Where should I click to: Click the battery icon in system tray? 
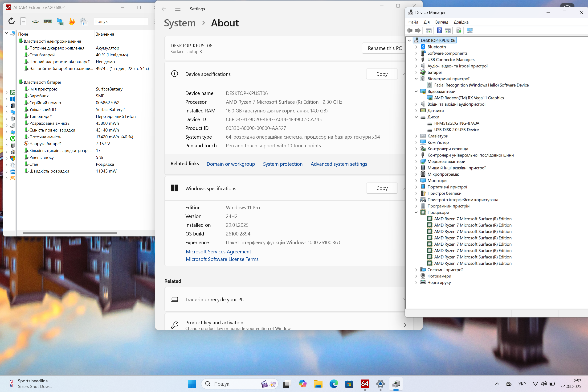(552, 384)
